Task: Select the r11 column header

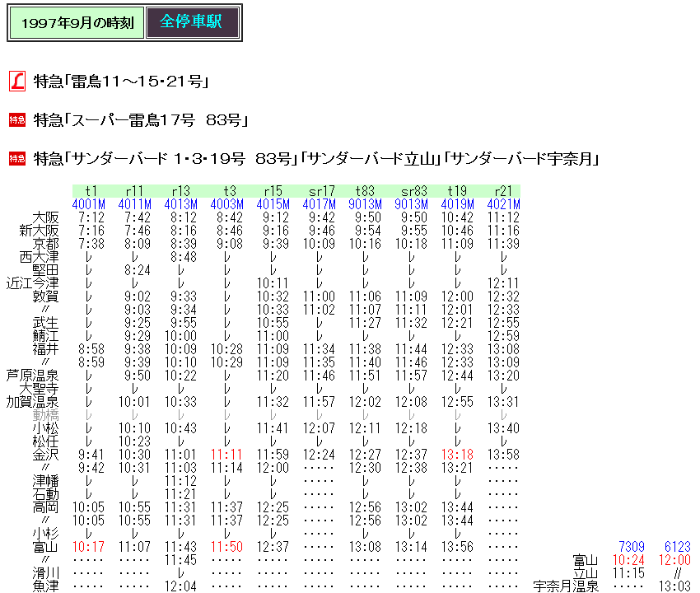Action: (134, 191)
